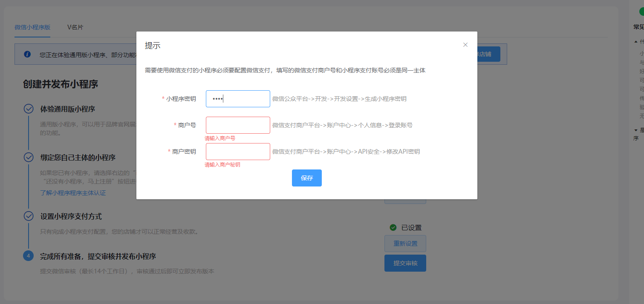This screenshot has height=304, width=644.
Task: Close the 提示 dialog with X icon
Action: pyautogui.click(x=465, y=45)
